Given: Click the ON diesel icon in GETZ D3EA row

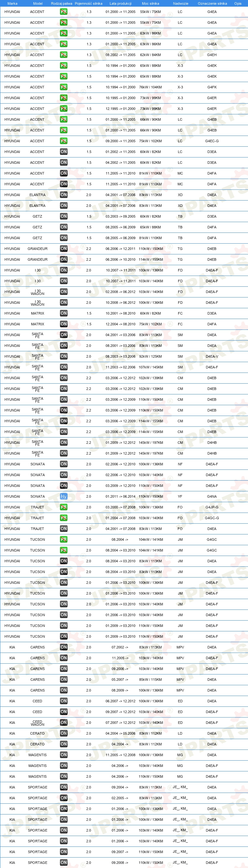Looking at the screenshot, I should coord(63,217).
